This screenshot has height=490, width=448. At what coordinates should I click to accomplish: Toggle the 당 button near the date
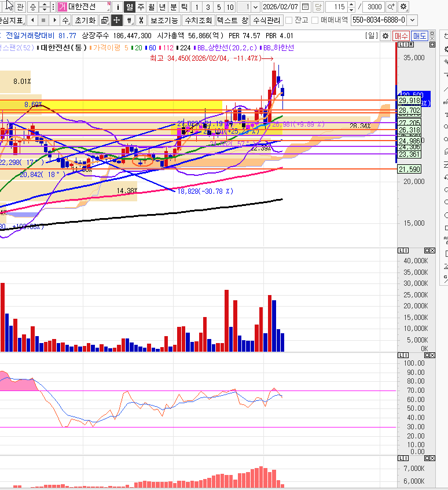click(x=317, y=7)
